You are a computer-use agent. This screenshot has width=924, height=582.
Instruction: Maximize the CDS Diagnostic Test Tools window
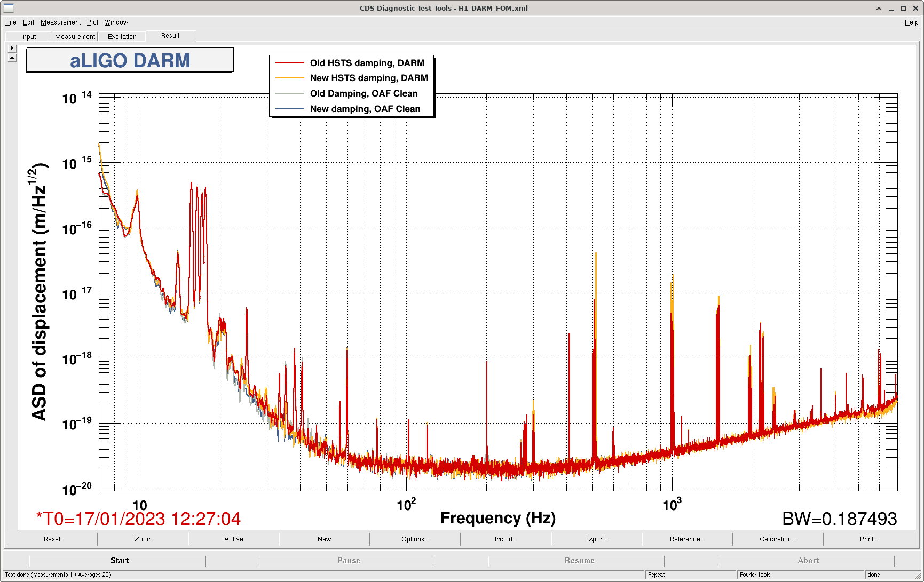903,9
